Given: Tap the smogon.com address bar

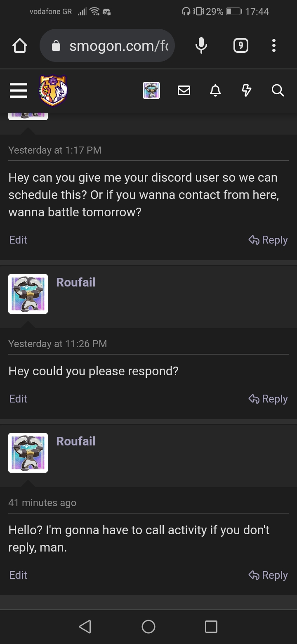Looking at the screenshot, I should [107, 46].
